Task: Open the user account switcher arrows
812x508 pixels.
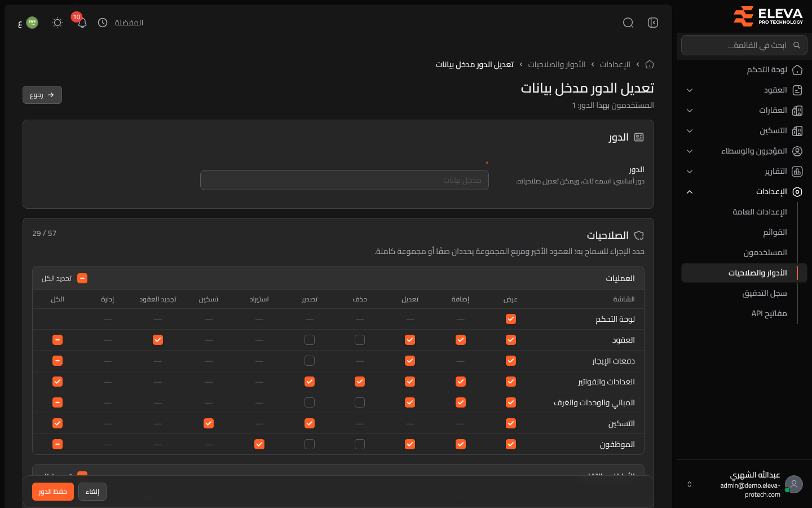Action: coord(689,484)
